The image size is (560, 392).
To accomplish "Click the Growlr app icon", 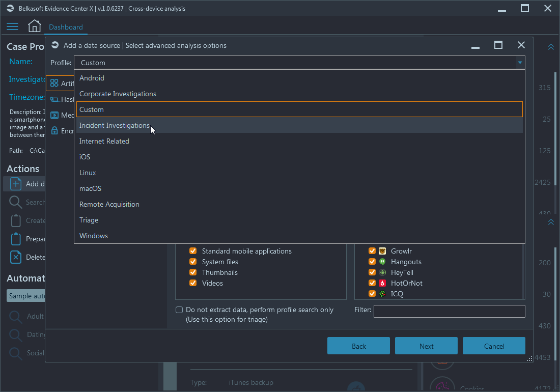I will click(x=382, y=251).
